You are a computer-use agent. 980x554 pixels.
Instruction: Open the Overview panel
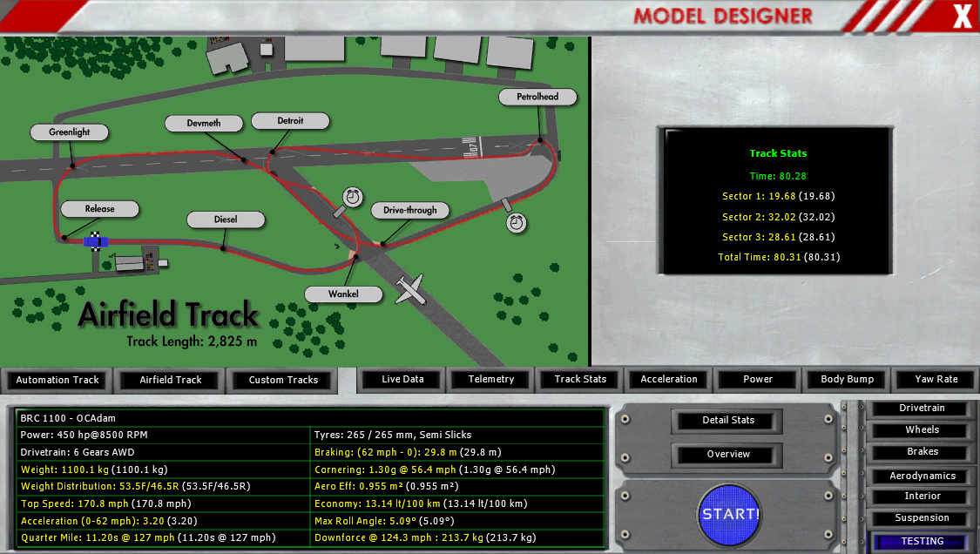(x=728, y=455)
